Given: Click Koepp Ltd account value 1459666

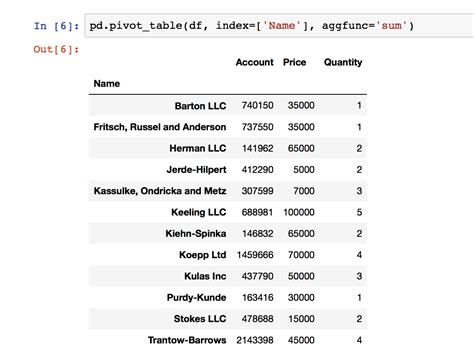Looking at the screenshot, I should click(x=255, y=255).
